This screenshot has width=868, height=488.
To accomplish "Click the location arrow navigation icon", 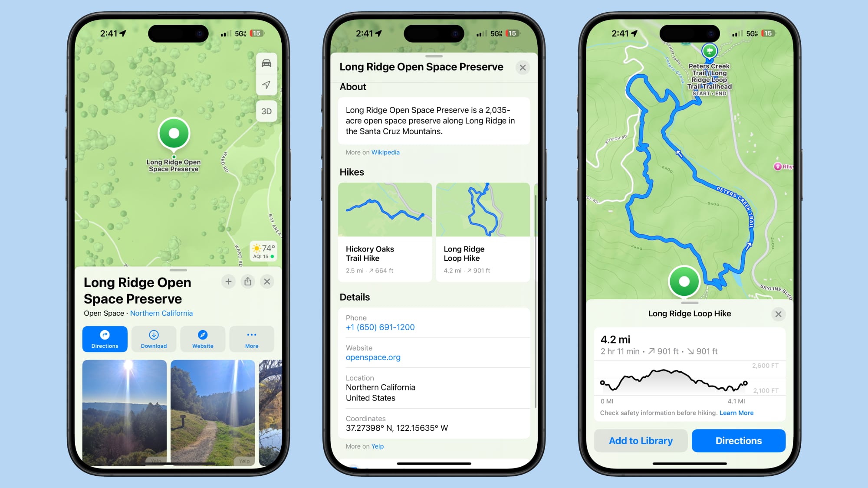I will [266, 85].
